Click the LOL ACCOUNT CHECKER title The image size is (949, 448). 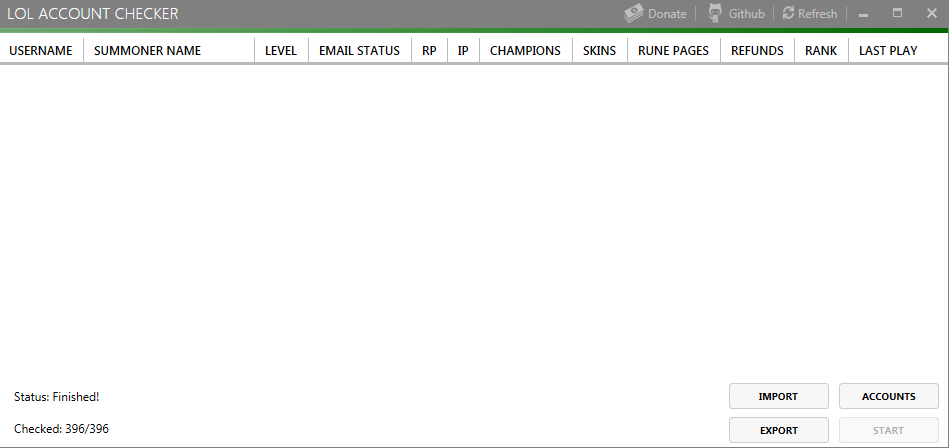(93, 14)
